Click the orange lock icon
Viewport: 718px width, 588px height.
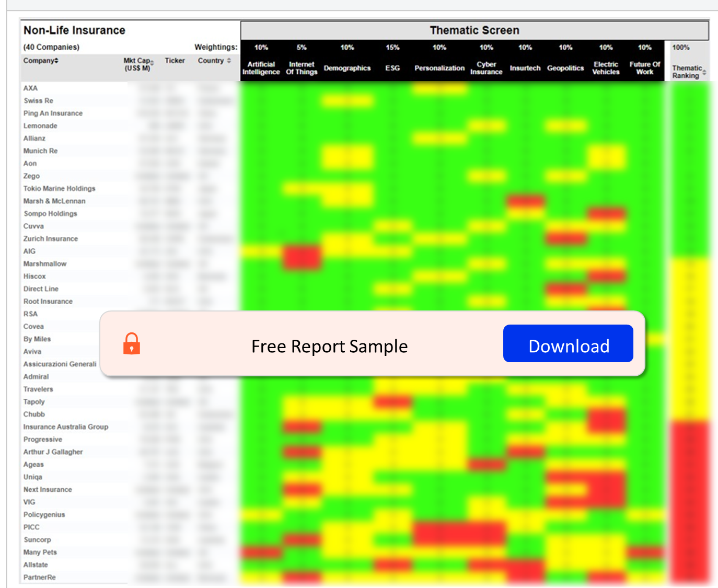(x=132, y=344)
